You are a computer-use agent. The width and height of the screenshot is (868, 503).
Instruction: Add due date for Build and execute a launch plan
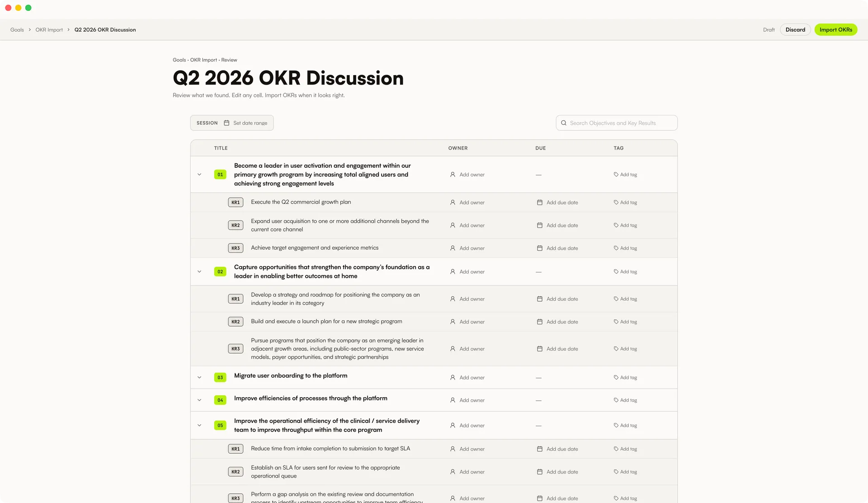pos(557,322)
